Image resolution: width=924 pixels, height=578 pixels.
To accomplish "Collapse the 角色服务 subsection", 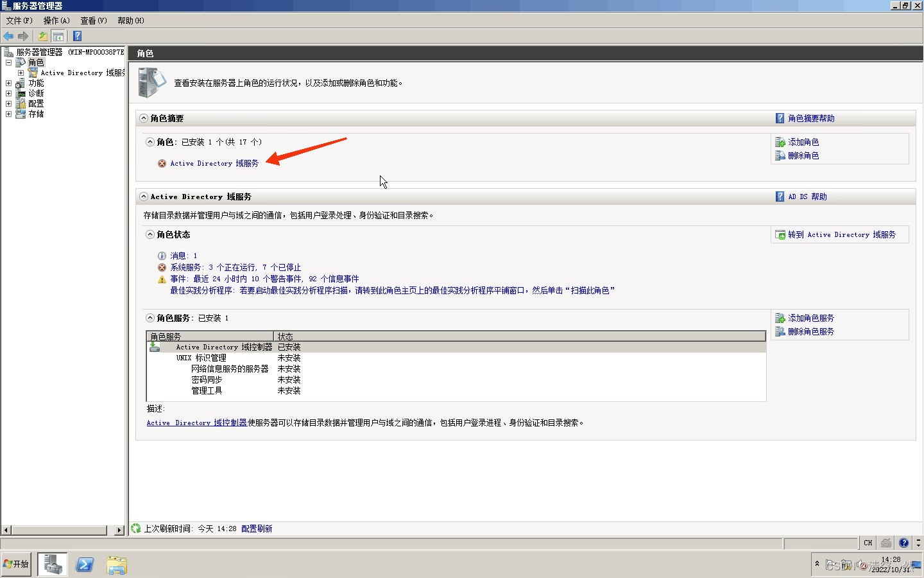I will 150,318.
